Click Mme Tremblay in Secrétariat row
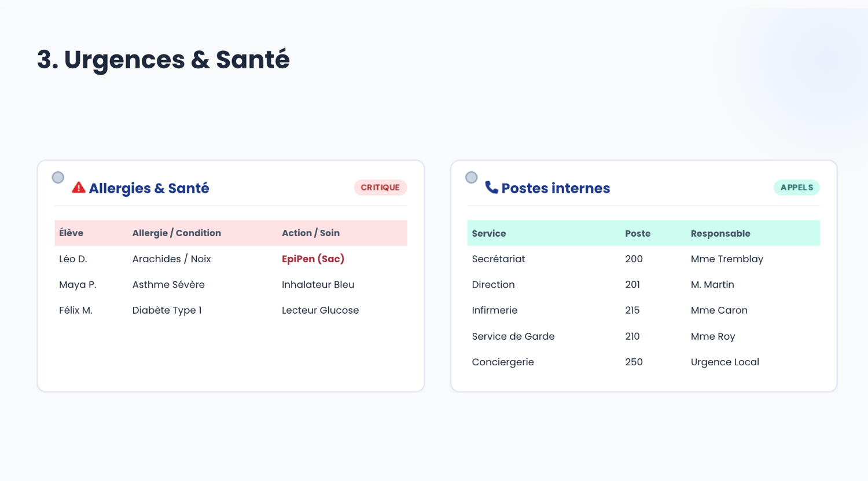This screenshot has width=868, height=481. (x=727, y=259)
